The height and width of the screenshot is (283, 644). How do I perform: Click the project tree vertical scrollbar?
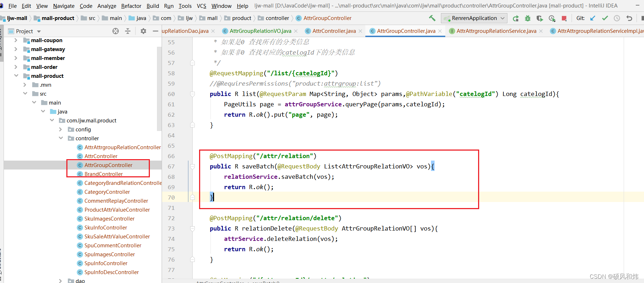[159, 89]
